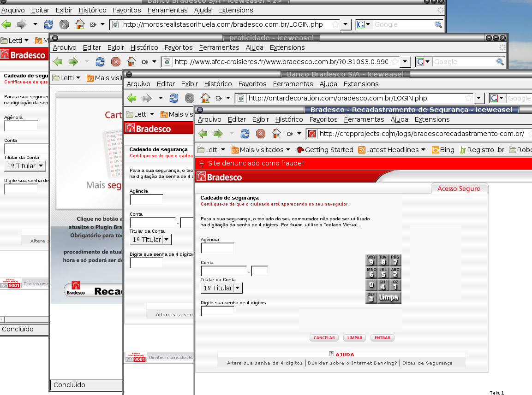
Task: Open Arquivo menu in the cropprojects window
Action: click(209, 119)
